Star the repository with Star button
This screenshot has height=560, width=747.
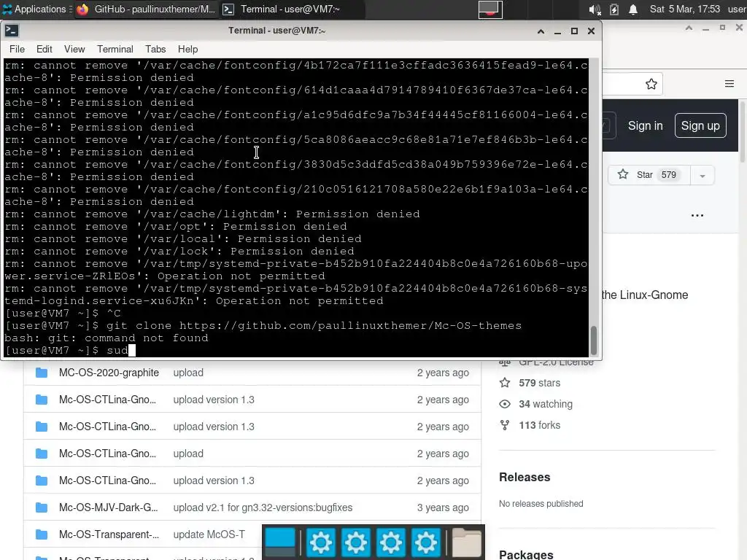[x=649, y=175]
